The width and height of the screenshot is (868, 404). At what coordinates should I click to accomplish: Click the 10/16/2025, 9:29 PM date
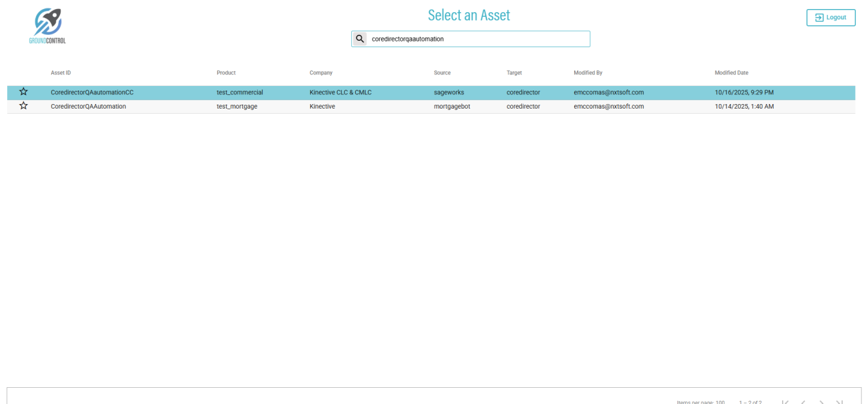coord(744,92)
